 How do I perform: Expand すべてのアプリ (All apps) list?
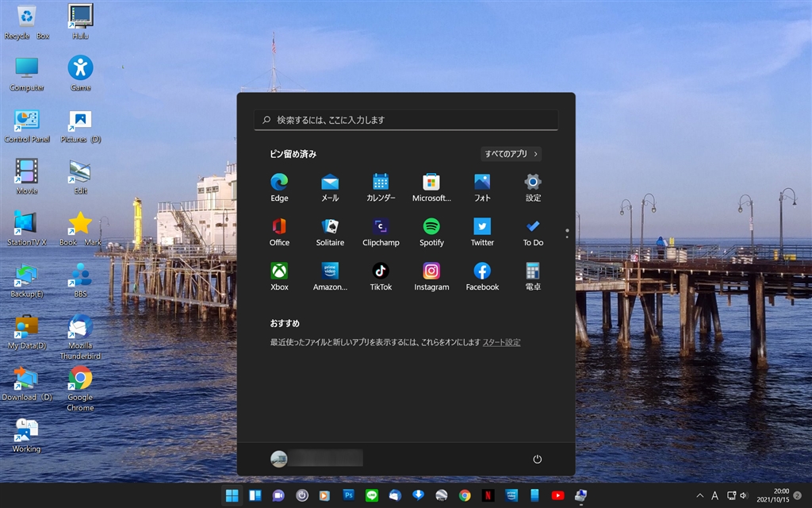[x=511, y=154]
